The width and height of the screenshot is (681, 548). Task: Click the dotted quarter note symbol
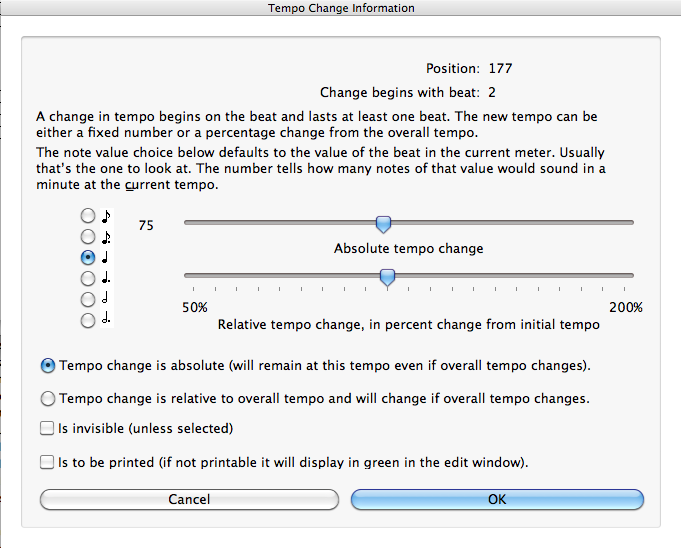(106, 278)
